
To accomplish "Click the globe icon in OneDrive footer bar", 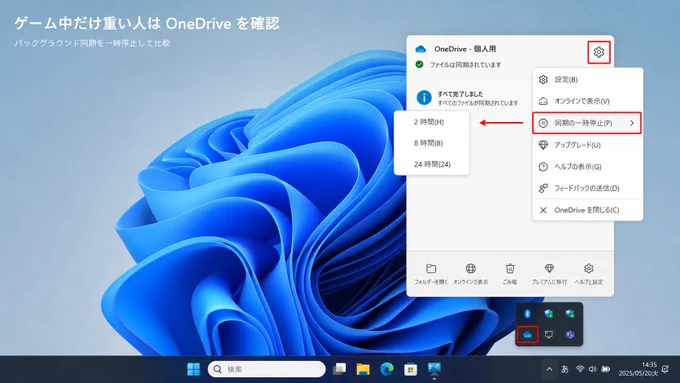I will click(471, 268).
